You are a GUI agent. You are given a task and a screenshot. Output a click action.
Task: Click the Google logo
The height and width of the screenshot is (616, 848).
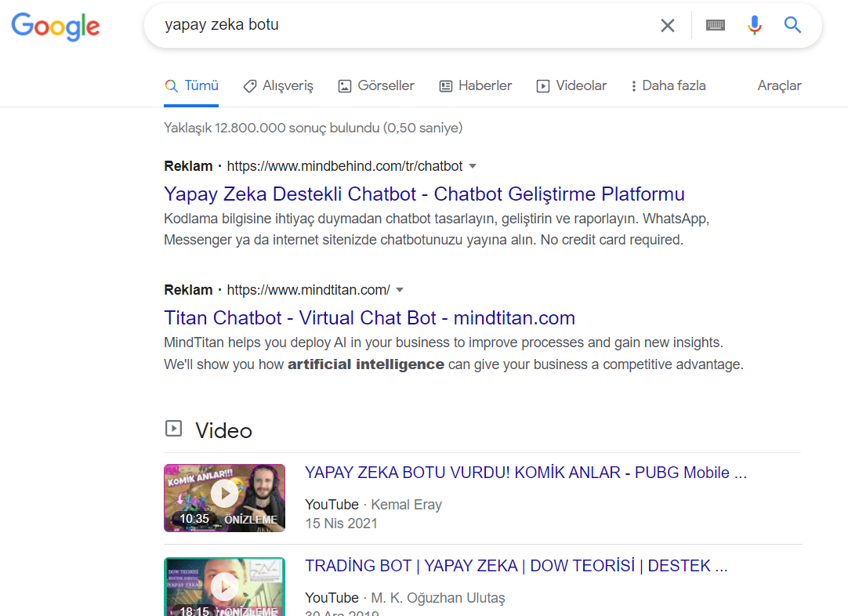(56, 26)
